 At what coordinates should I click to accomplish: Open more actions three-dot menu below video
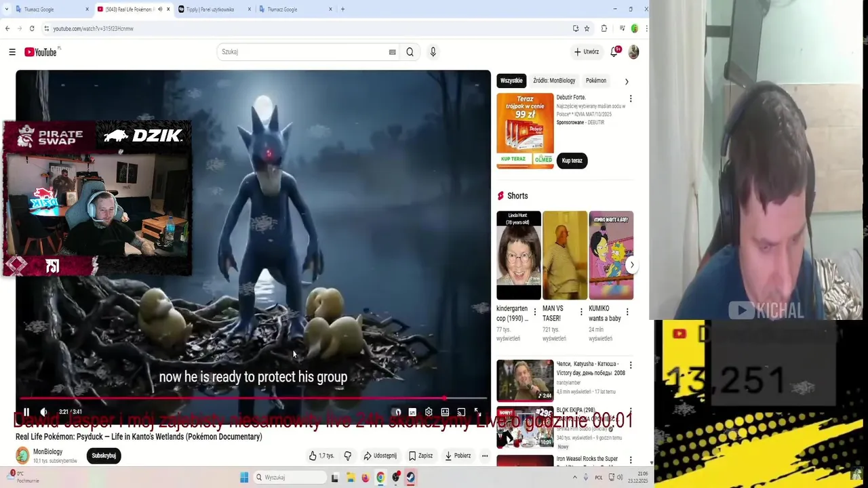(485, 455)
